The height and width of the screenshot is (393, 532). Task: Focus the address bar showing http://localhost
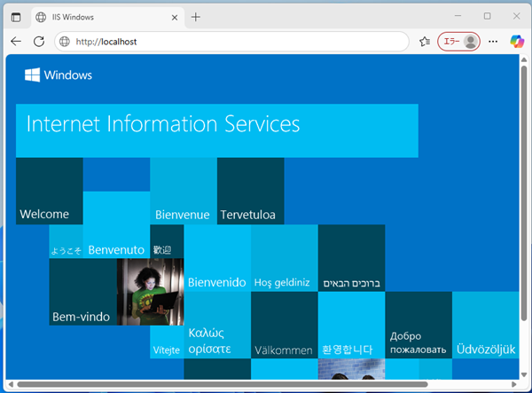coord(231,42)
